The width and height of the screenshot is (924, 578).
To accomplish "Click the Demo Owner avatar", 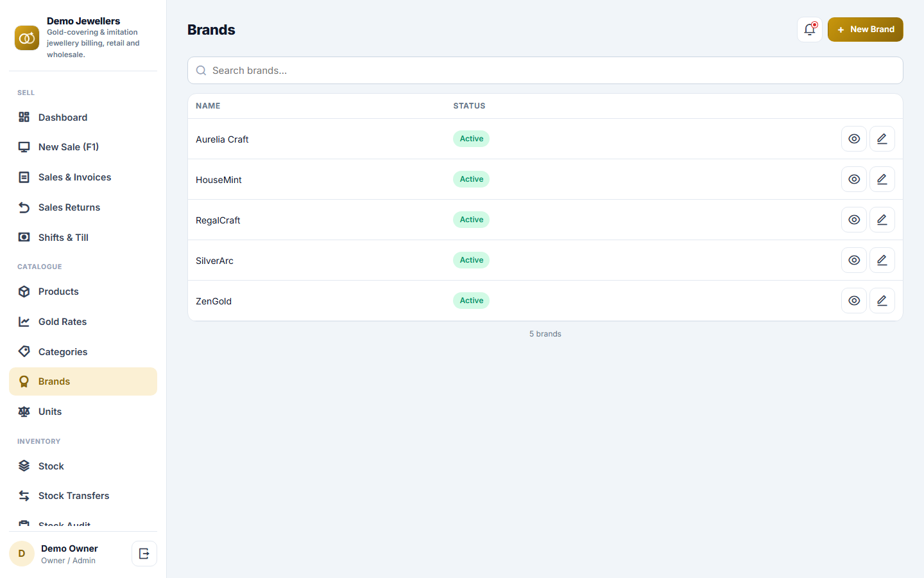I will point(22,554).
